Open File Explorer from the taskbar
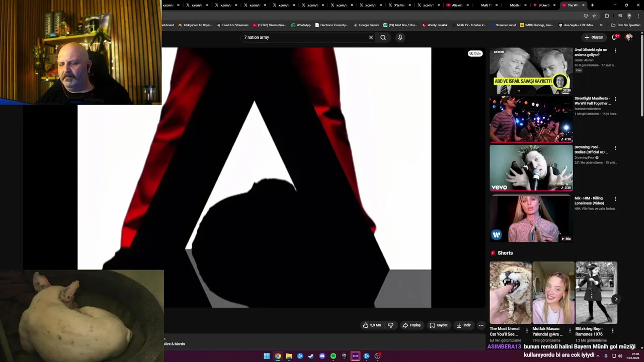The width and height of the screenshot is (644, 362). 289,356
